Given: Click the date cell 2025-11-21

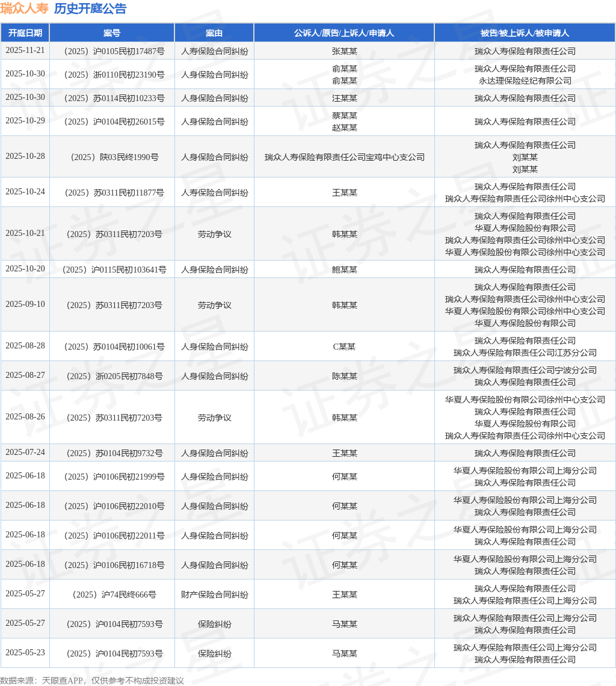Looking at the screenshot, I should tap(25, 51).
